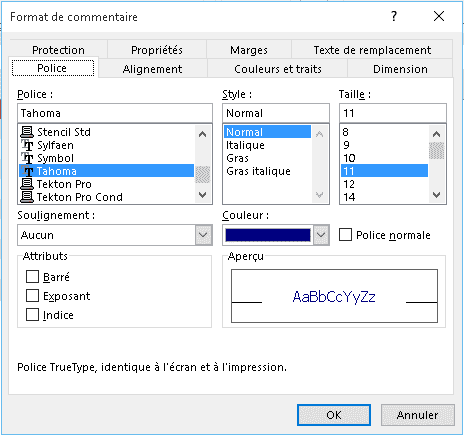
Task: Expand the Couleur dropdown arrow
Action: (321, 235)
